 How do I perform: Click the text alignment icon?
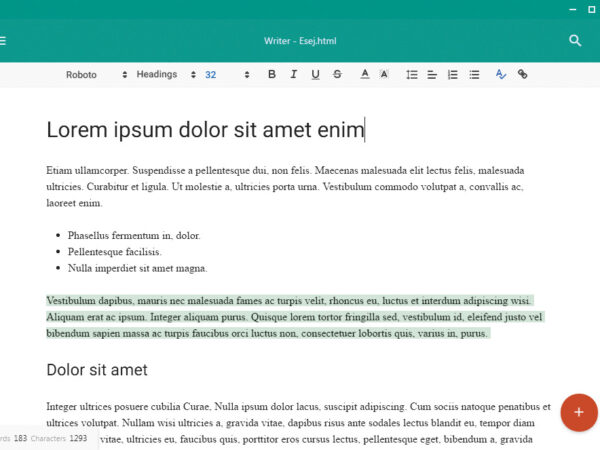(x=432, y=75)
